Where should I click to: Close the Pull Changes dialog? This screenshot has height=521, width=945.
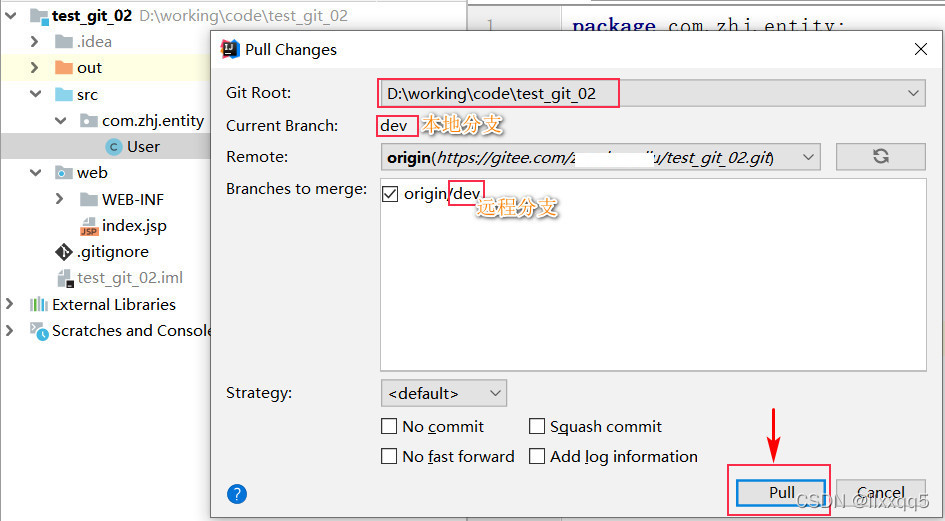[x=920, y=49]
